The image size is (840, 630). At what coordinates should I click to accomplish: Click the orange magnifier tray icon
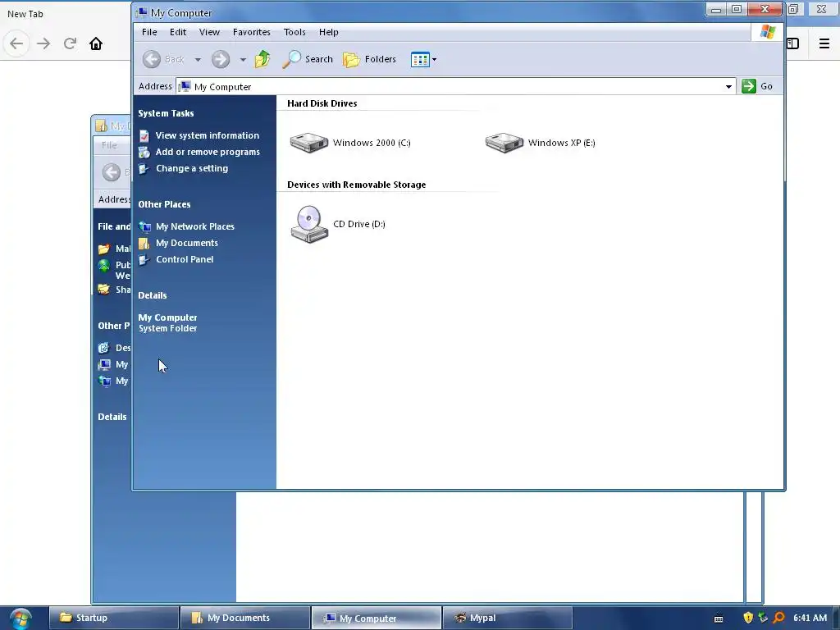point(779,618)
